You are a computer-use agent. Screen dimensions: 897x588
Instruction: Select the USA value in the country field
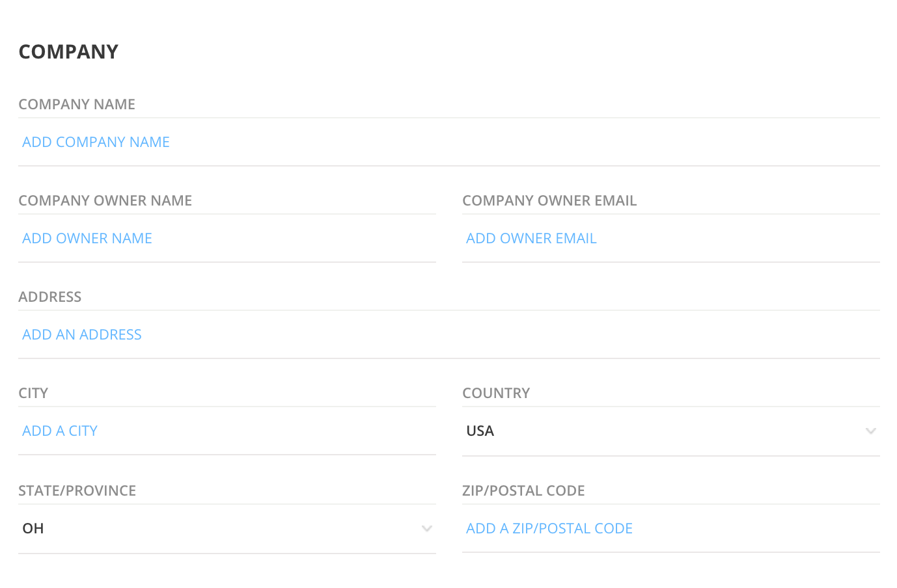coord(480,431)
